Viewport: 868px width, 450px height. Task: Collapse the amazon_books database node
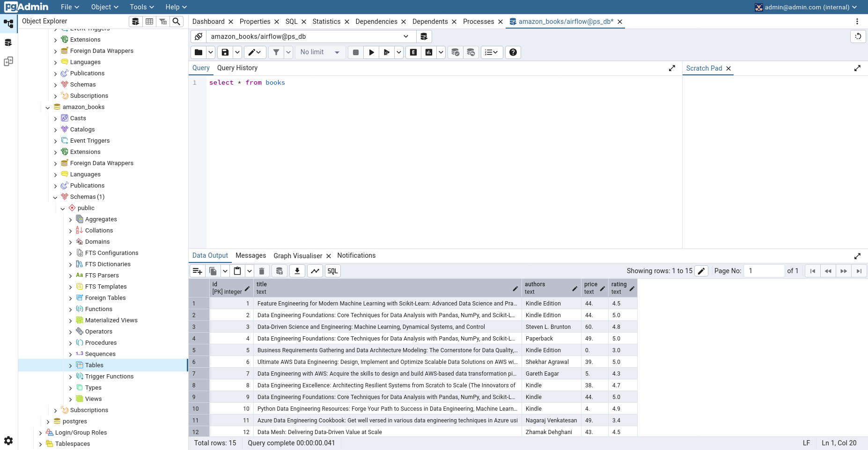pyautogui.click(x=48, y=108)
